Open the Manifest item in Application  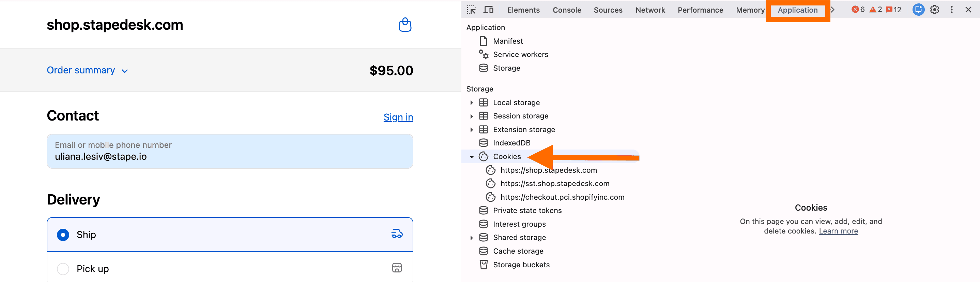[x=507, y=41]
